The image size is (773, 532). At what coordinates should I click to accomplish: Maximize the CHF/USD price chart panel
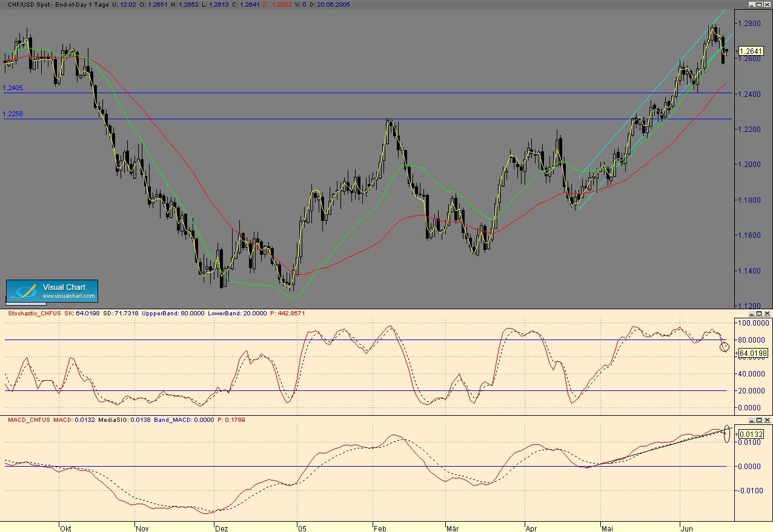760,4
